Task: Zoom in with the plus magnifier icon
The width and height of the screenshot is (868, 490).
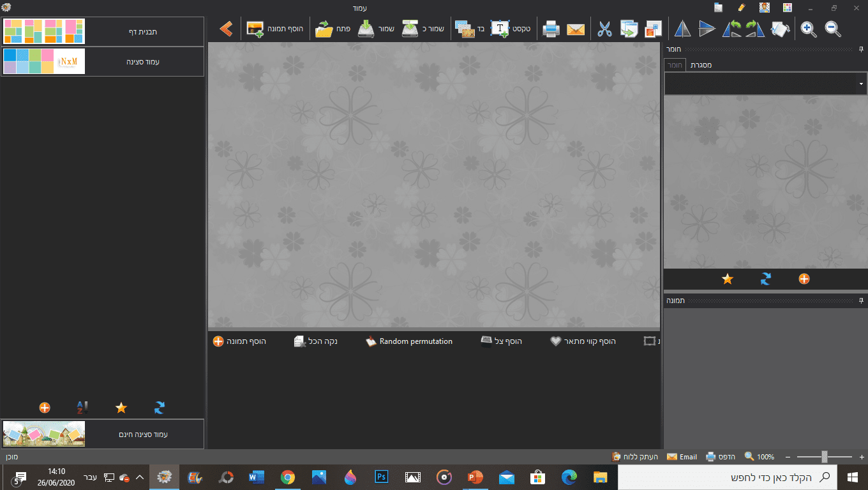Action: (x=809, y=29)
